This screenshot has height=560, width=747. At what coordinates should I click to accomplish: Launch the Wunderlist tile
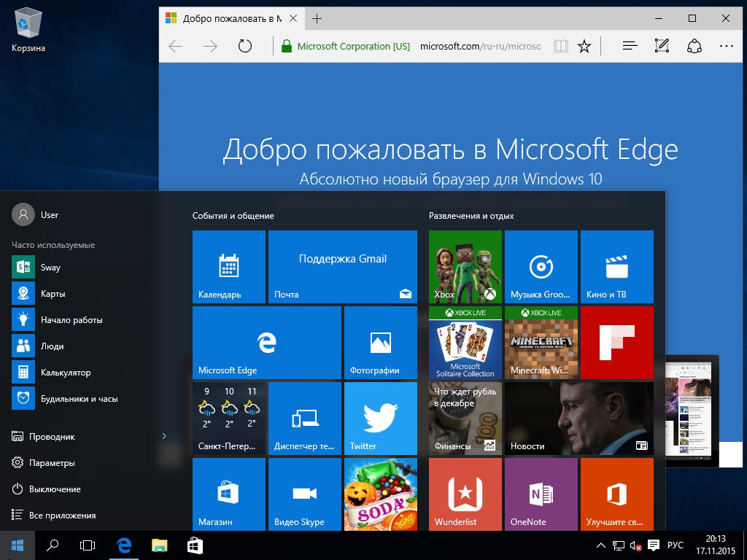[465, 494]
